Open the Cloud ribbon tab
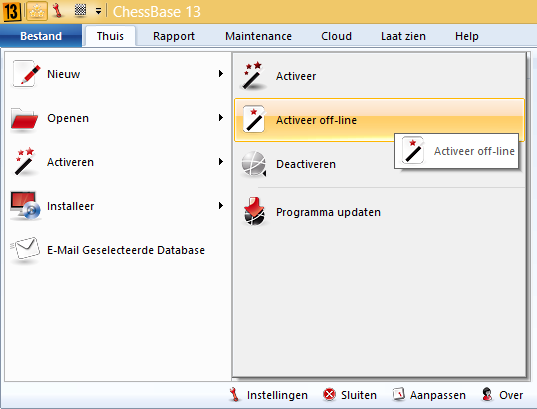 click(336, 36)
